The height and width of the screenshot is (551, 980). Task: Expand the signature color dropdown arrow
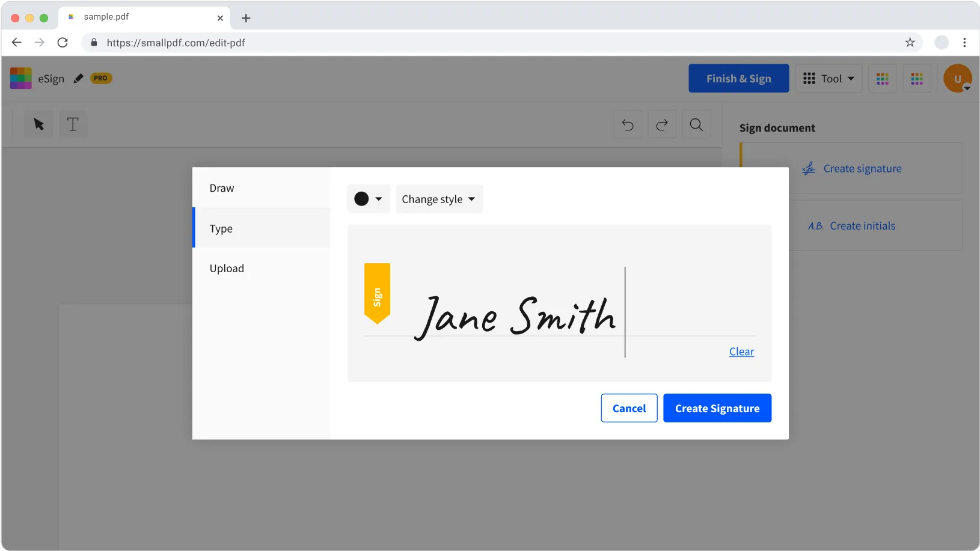tap(379, 199)
